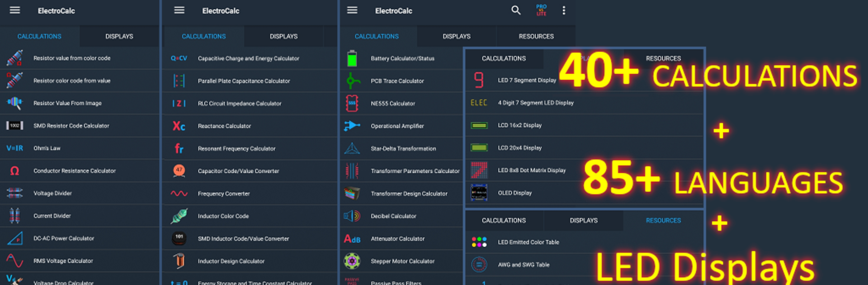Click the AdB Attenuator Calculator icon
This screenshot has width=868, height=285.
(x=352, y=238)
